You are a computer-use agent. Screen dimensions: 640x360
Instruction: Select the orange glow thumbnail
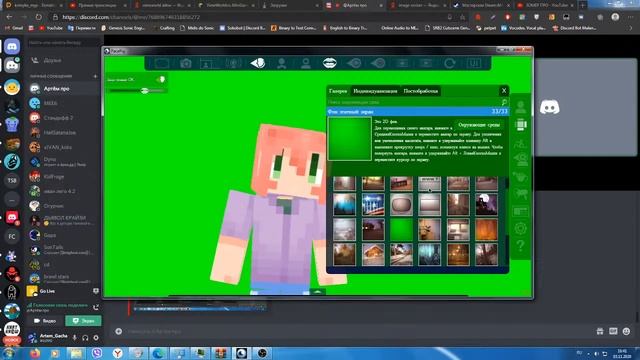click(487, 229)
